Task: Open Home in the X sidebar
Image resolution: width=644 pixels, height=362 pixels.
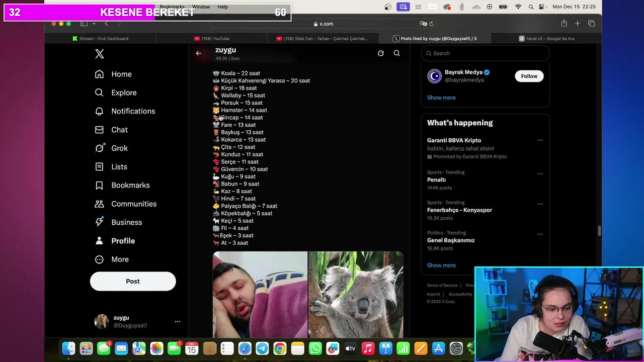Action: click(113, 74)
